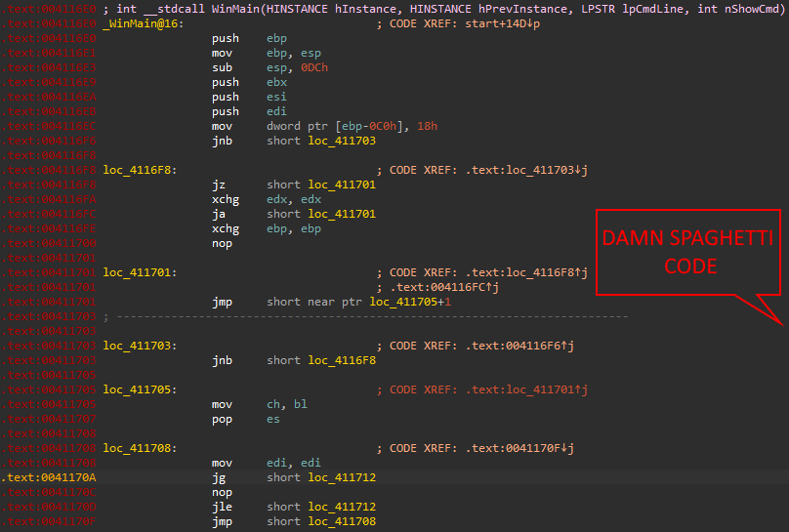Click the 0DCh operand in sub esp
The image size is (789, 532).
(x=314, y=67)
